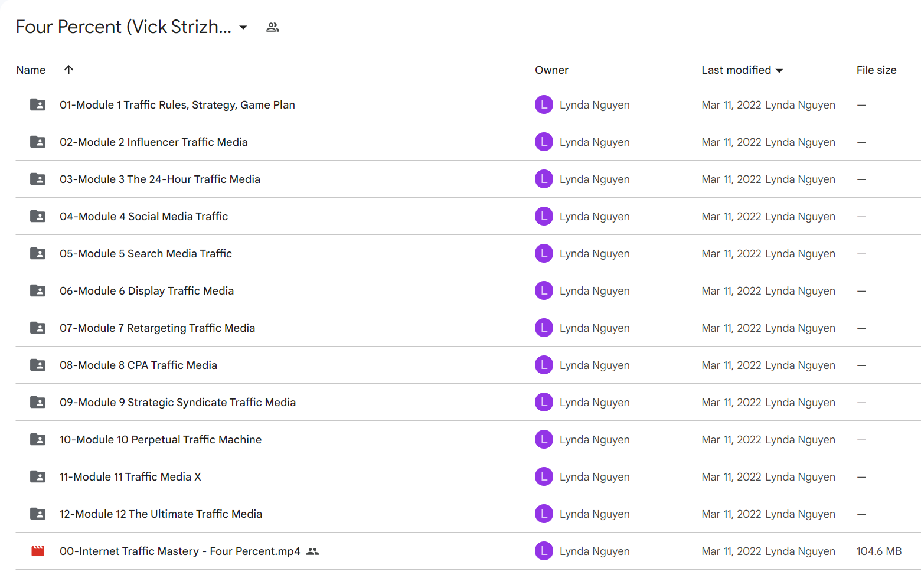Image resolution: width=921 pixels, height=588 pixels.
Task: Select 02-Module 2 Influencer Traffic Media
Action: tap(153, 142)
